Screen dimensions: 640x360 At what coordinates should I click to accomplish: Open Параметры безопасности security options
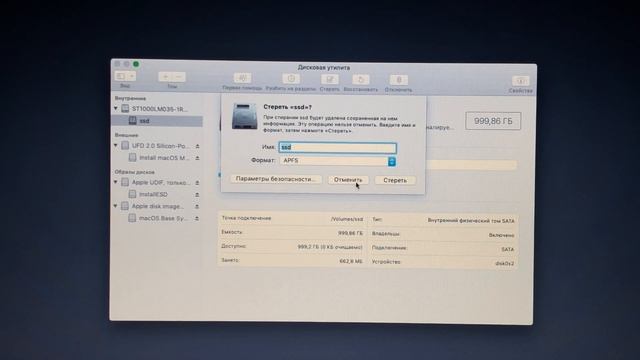point(276,179)
